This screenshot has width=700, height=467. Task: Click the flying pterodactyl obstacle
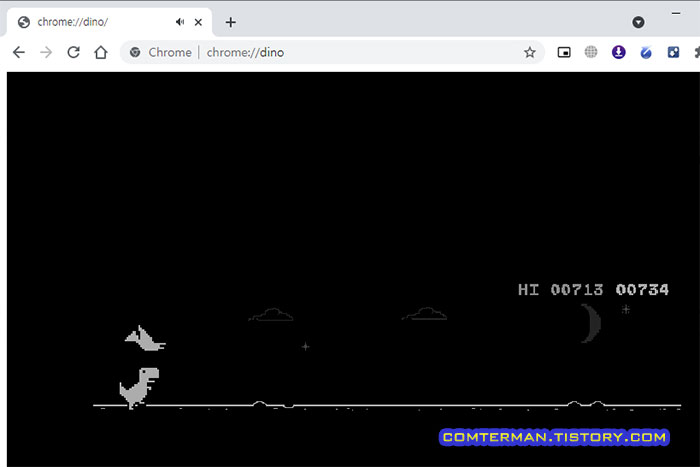pyautogui.click(x=145, y=338)
